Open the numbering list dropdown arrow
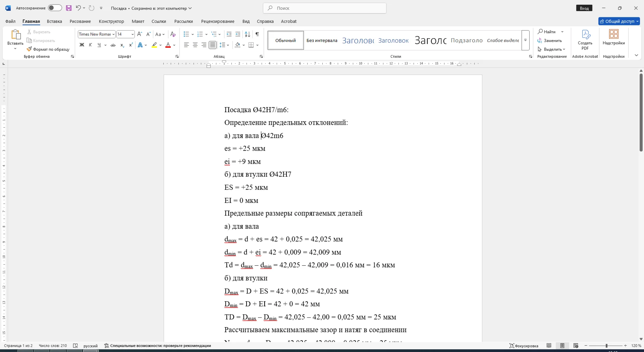This screenshot has width=644, height=352. click(206, 34)
